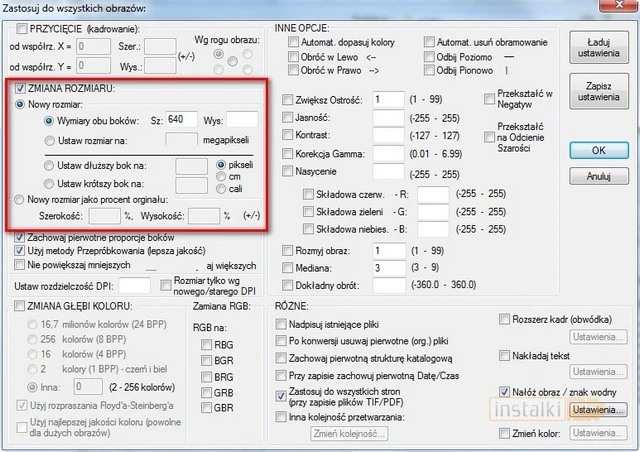Enable the ZMIANA GŁĘBI KOLORU checkbox
640x452 pixels.
(x=22, y=306)
